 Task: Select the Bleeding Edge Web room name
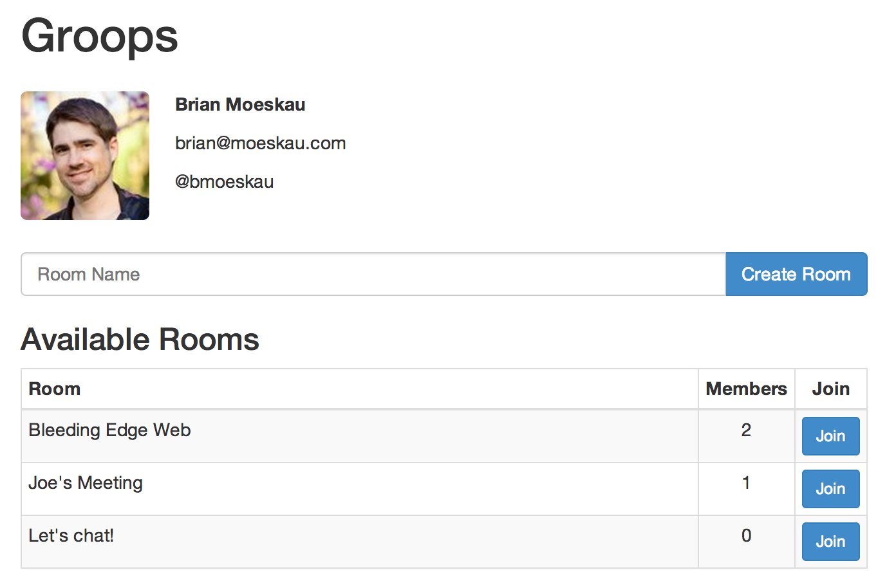pos(109,430)
